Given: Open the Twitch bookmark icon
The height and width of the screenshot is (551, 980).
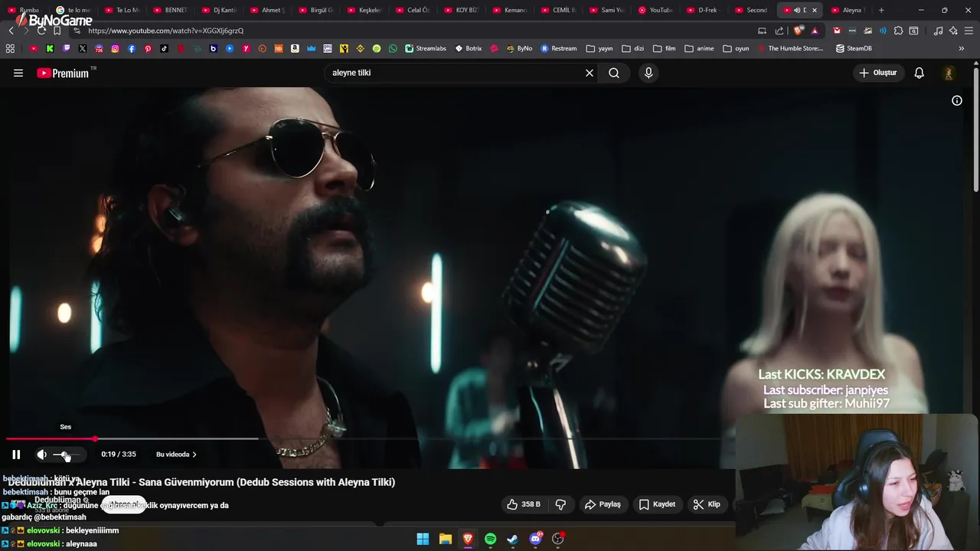Looking at the screenshot, I should (x=67, y=48).
